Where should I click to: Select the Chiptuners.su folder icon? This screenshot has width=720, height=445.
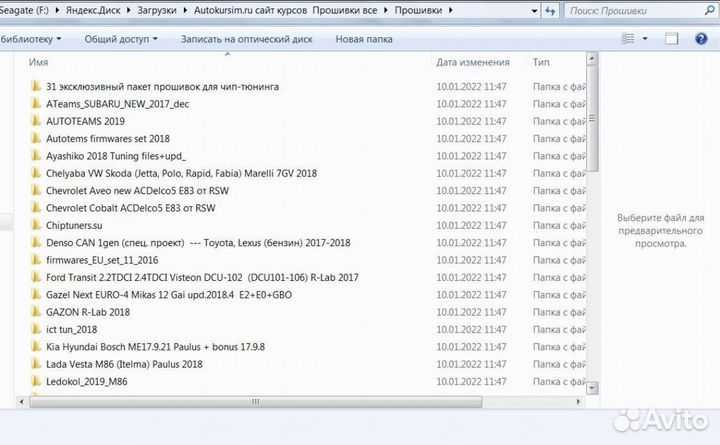click(x=36, y=225)
